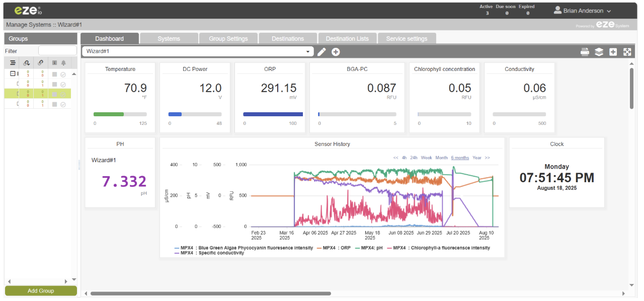
Task: Check the checkbox on the top group row
Action: point(55,73)
